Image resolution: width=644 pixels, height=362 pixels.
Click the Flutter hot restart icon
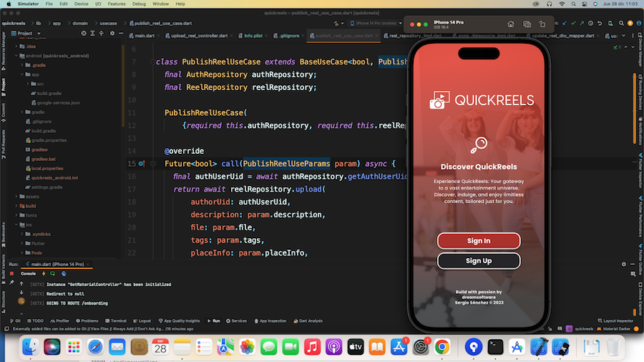click(x=52, y=274)
